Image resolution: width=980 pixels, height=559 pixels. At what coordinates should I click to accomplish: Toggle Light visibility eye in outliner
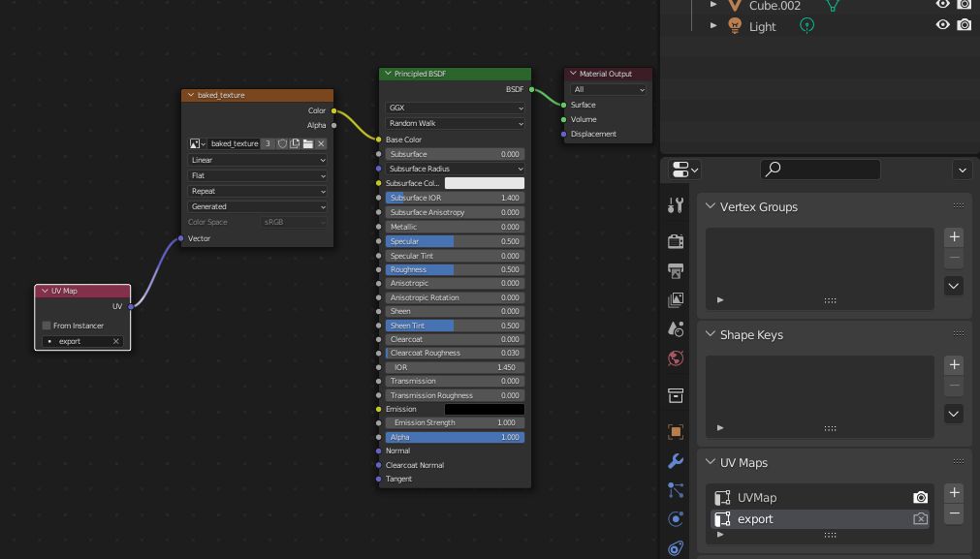[942, 25]
